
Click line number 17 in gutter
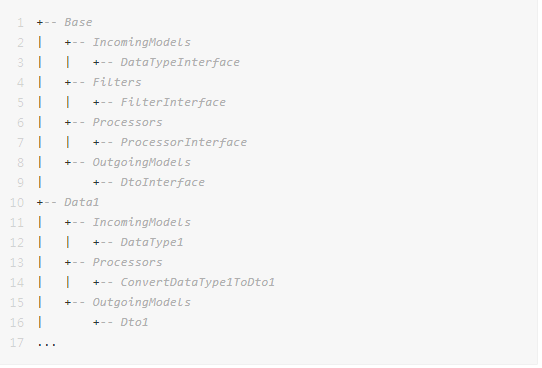point(17,343)
